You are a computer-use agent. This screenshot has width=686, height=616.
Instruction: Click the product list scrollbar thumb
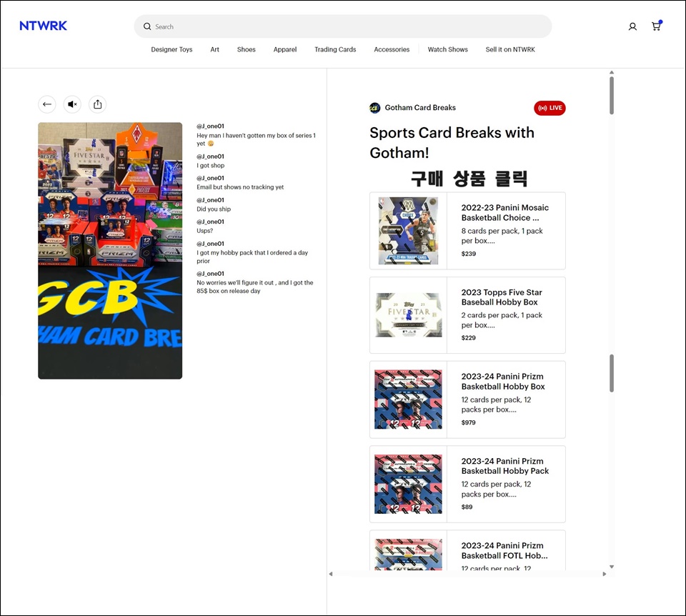point(612,373)
